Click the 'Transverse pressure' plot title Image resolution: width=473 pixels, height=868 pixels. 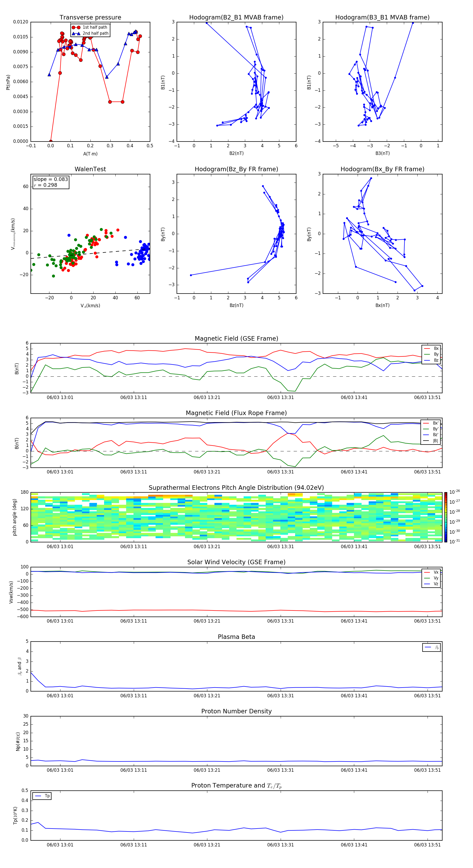point(90,17)
